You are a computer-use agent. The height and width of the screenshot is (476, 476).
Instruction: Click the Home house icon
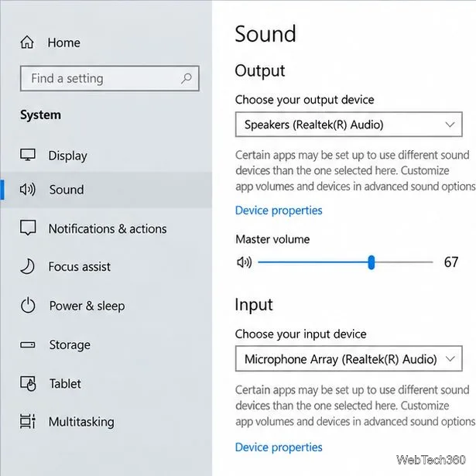tap(27, 43)
